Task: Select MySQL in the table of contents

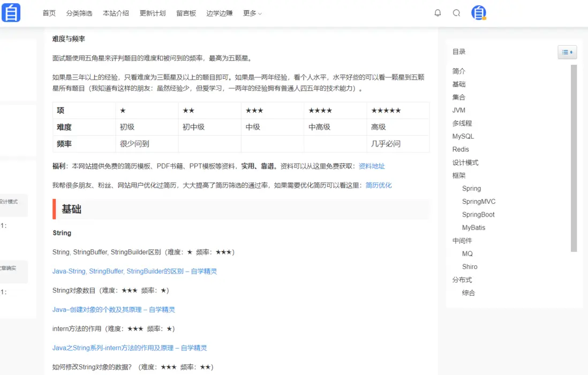Action: [x=463, y=136]
